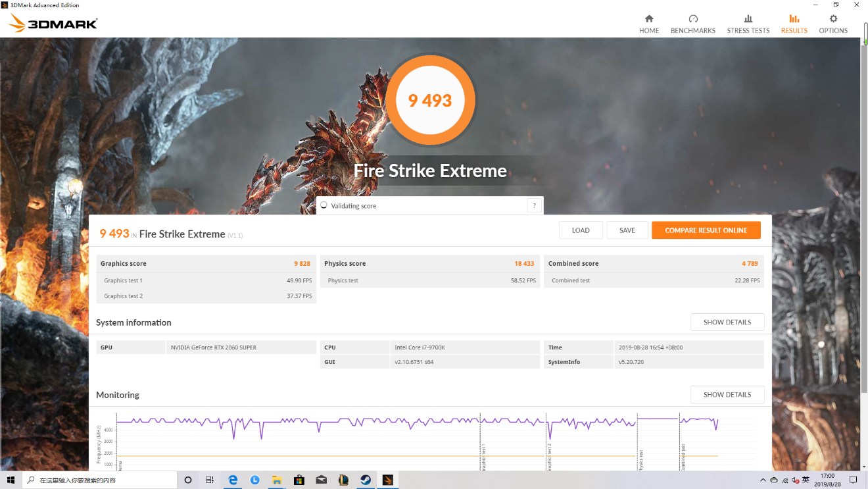Click the question mark help button

(535, 205)
